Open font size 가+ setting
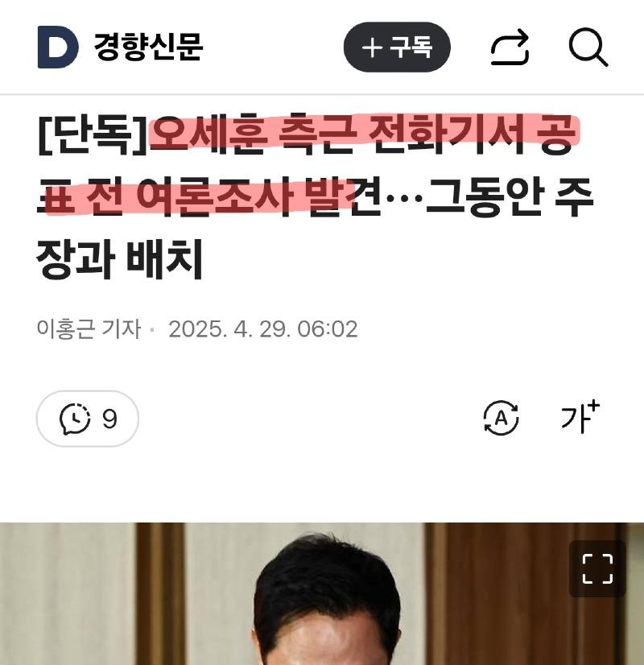Image resolution: width=644 pixels, height=665 pixels. pyautogui.click(x=580, y=416)
